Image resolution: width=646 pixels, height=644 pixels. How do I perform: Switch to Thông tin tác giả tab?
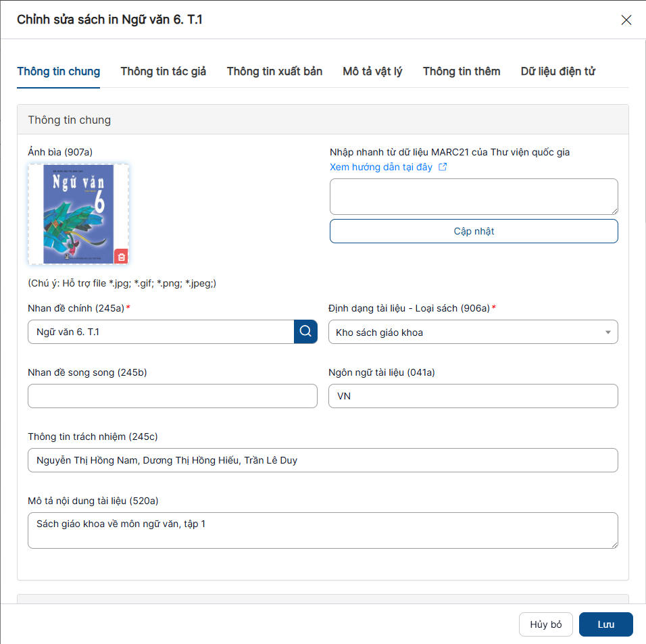tap(164, 72)
